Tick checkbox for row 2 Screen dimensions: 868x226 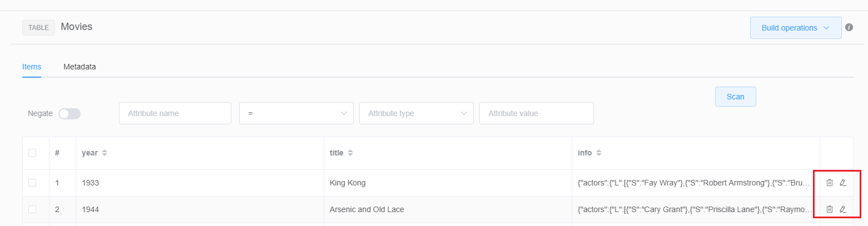[x=32, y=209]
